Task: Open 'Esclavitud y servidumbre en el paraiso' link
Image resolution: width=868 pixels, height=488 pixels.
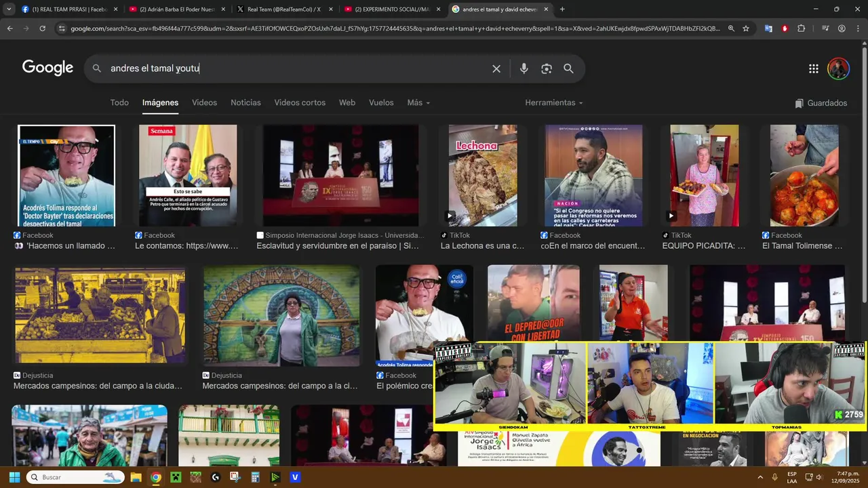Action: 338,246
